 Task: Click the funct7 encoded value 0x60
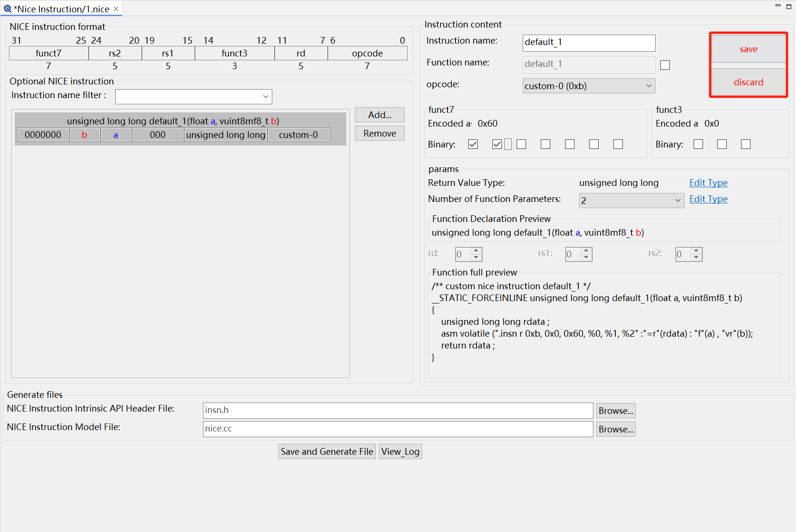coord(488,123)
